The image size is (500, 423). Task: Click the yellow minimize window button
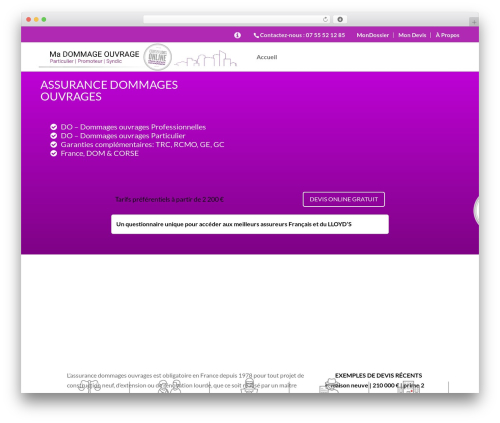click(x=36, y=19)
